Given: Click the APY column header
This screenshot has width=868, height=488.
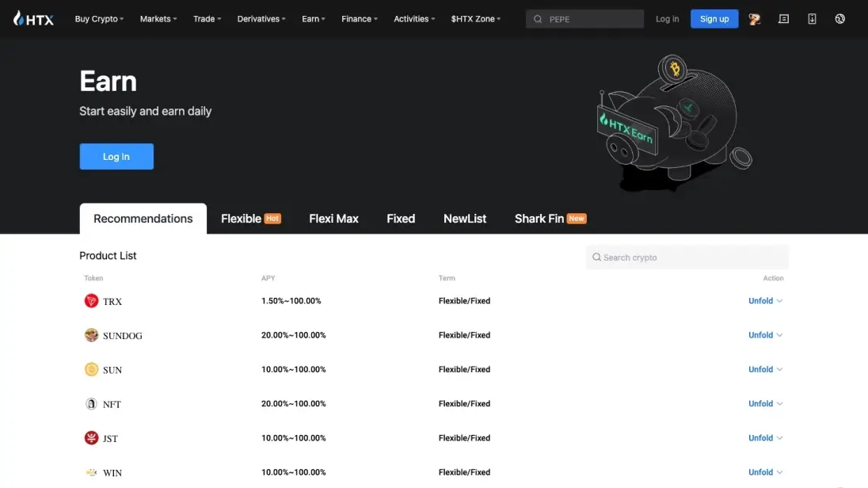Looking at the screenshot, I should pos(268,278).
